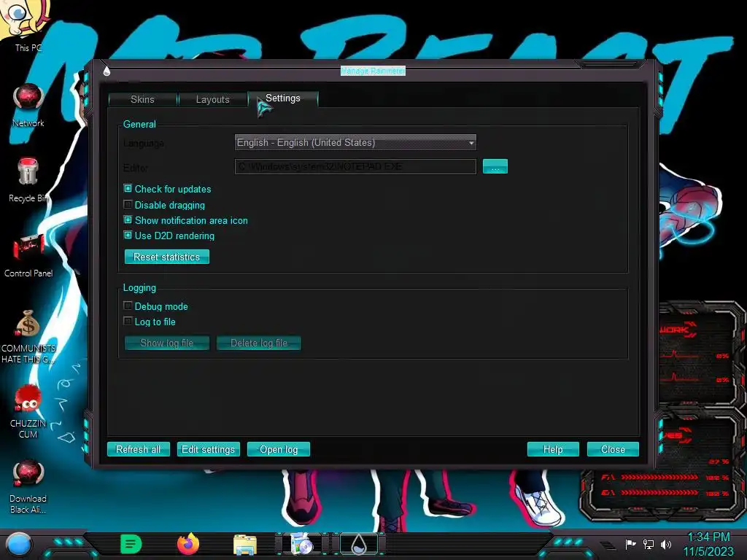747x560 pixels.
Task: Open the green chat app in taskbar
Action: (131, 544)
